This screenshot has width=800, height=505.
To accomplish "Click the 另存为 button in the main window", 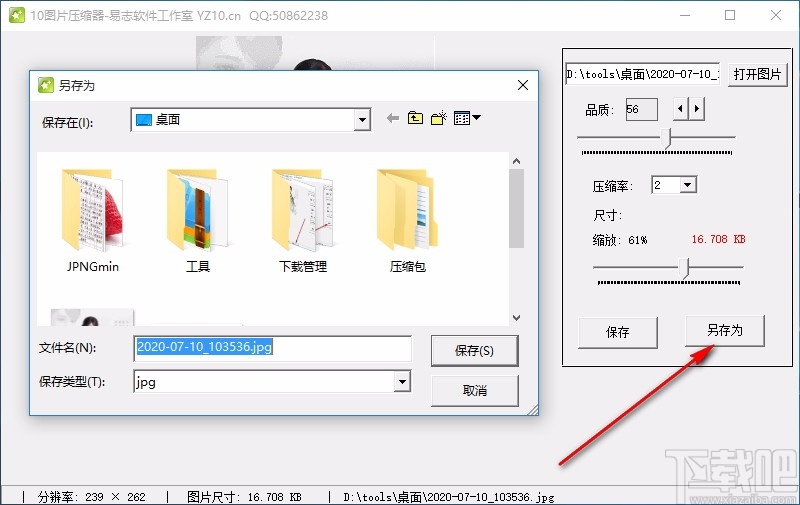I will pos(724,331).
